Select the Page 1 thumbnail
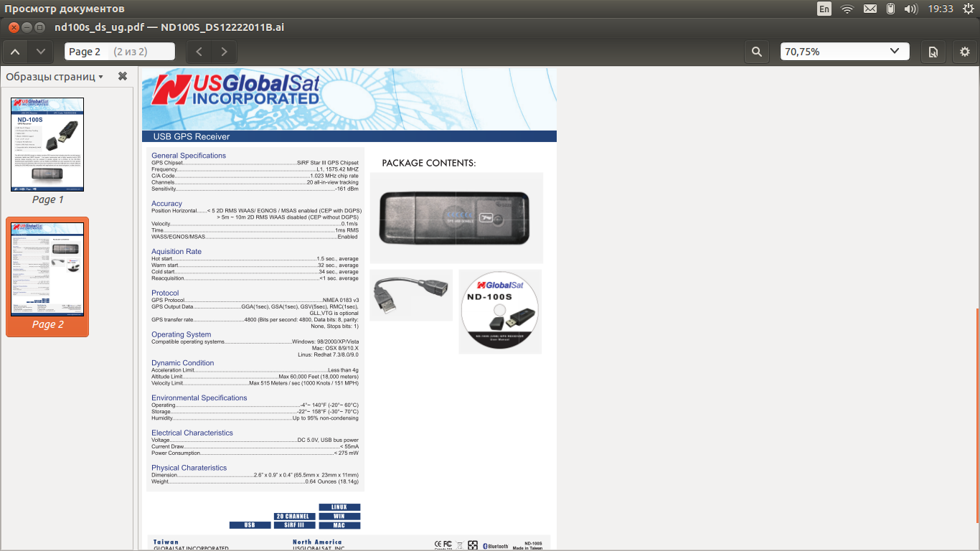 [47, 144]
